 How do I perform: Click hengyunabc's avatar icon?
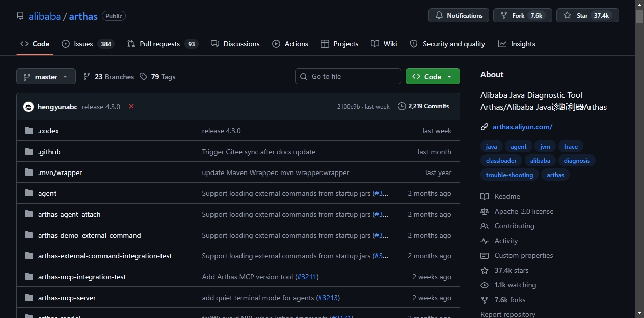pyautogui.click(x=29, y=107)
